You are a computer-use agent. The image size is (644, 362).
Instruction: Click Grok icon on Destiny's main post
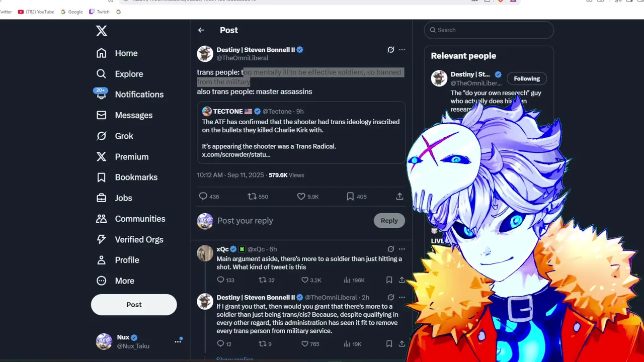(390, 50)
